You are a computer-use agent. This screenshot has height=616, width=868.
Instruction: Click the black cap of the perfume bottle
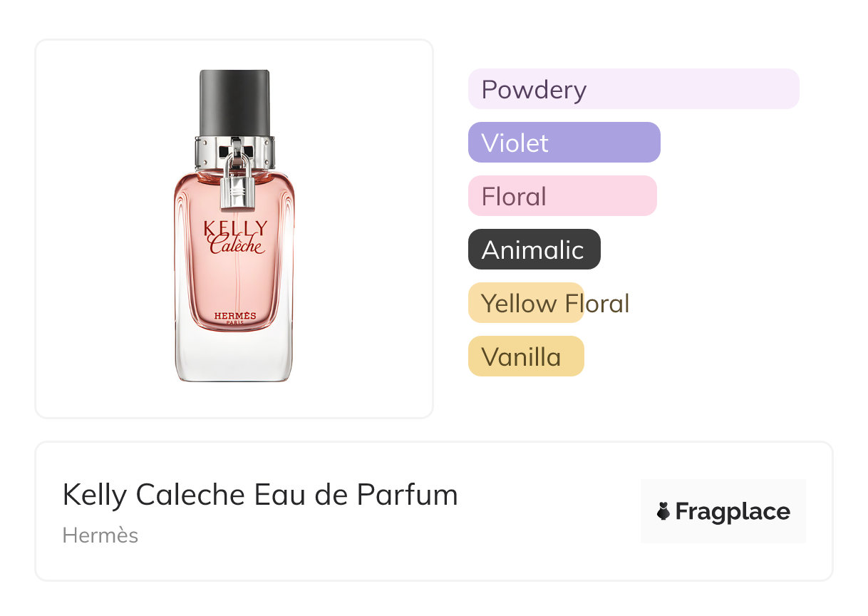coord(234,101)
